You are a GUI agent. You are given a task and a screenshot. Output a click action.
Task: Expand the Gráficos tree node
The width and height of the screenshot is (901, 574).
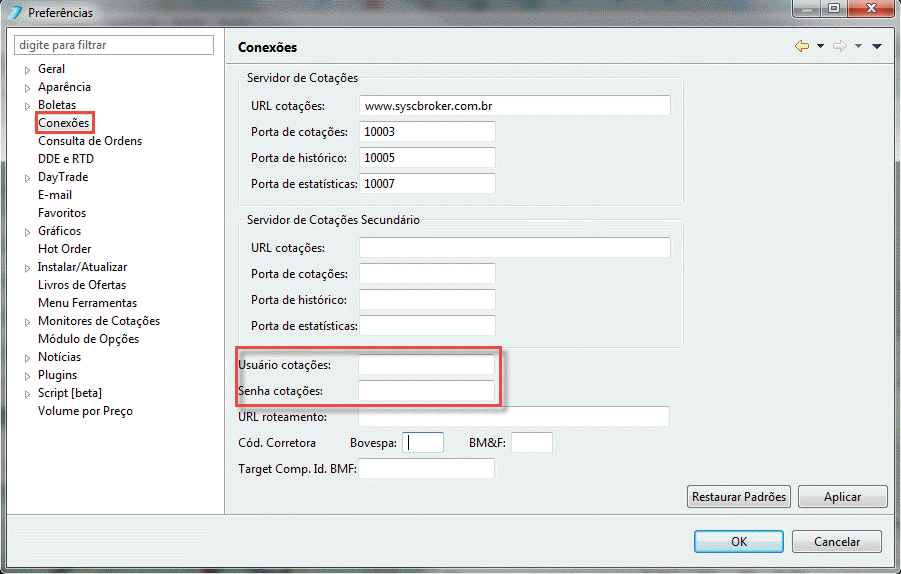point(27,232)
